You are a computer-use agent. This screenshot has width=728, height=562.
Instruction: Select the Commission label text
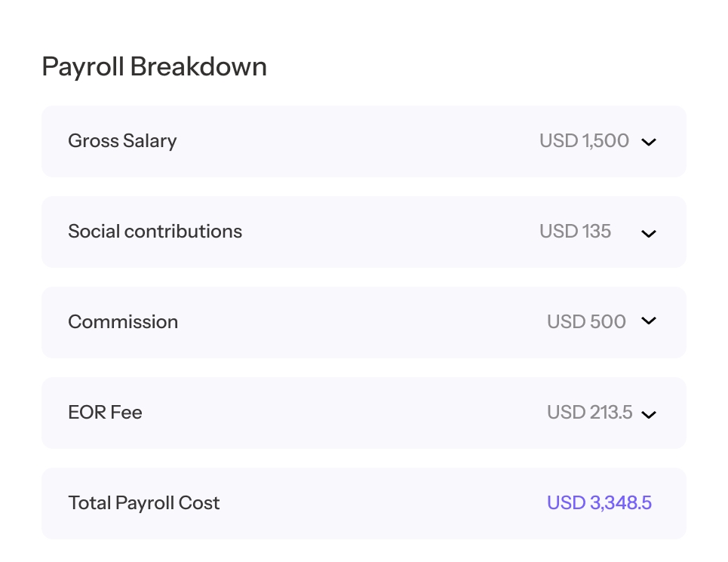[x=123, y=322]
